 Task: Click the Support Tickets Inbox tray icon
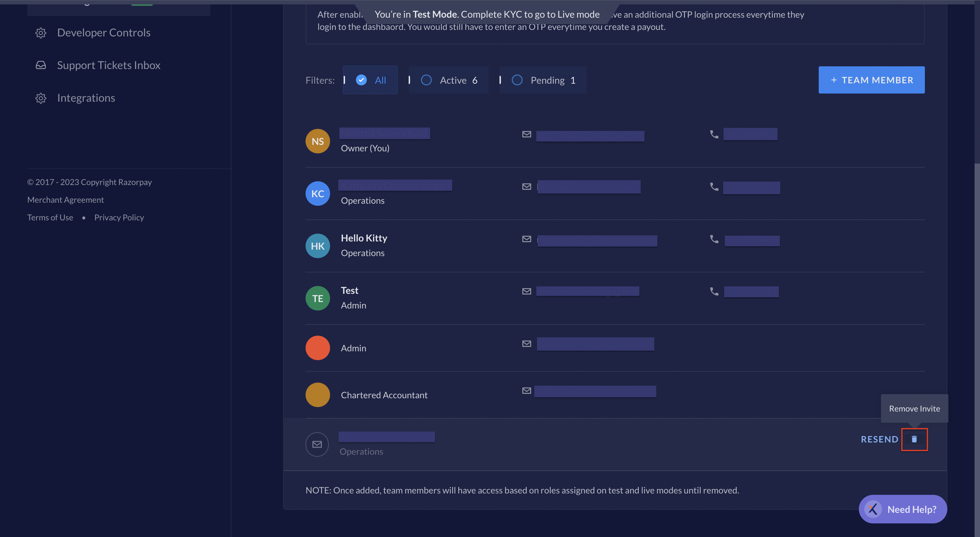point(41,65)
